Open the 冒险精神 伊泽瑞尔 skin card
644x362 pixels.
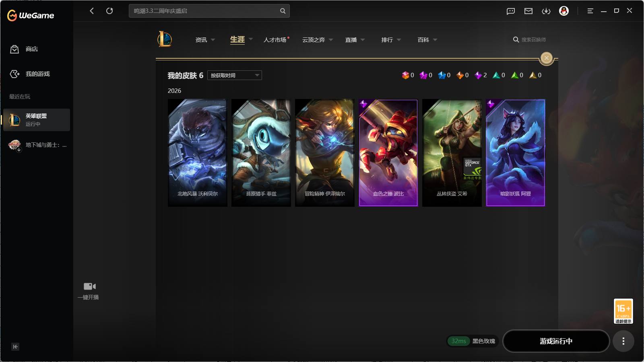pyautogui.click(x=325, y=153)
